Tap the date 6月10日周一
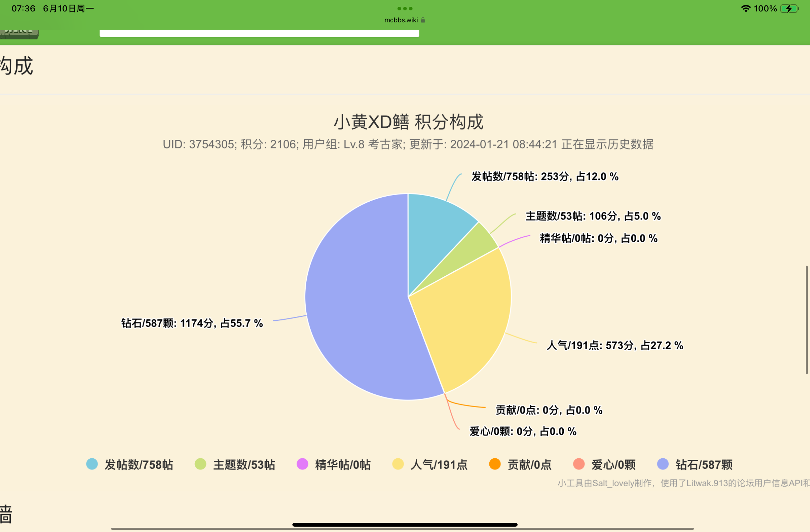This screenshot has height=532, width=810. [68, 9]
